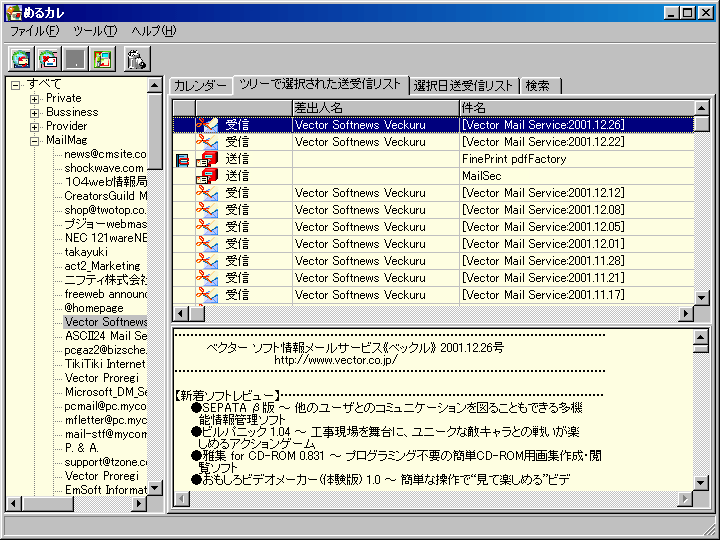Sort by the 差出人名 column header
The height and width of the screenshot is (540, 720).
coord(376,108)
